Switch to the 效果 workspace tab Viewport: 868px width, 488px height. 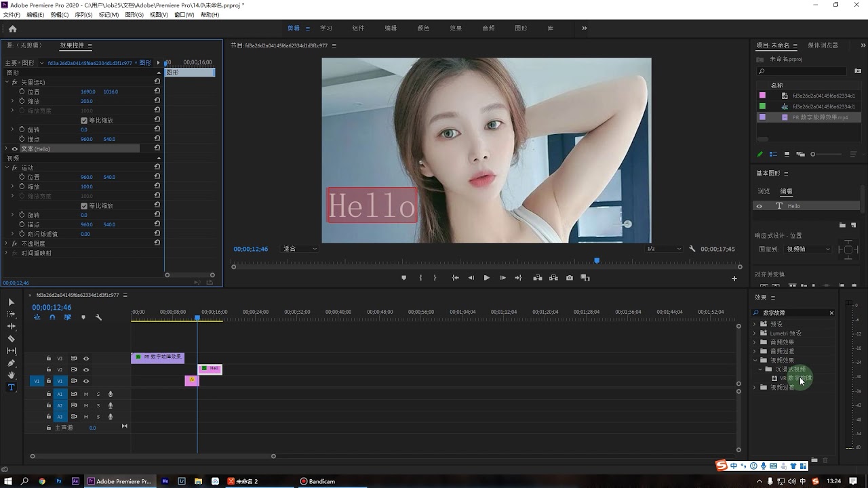point(456,28)
